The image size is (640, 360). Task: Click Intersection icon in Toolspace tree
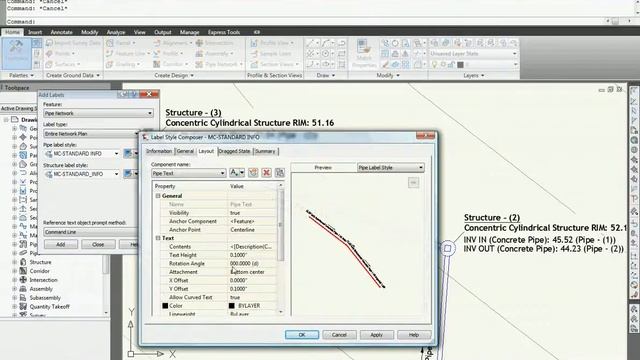[x=23, y=280]
